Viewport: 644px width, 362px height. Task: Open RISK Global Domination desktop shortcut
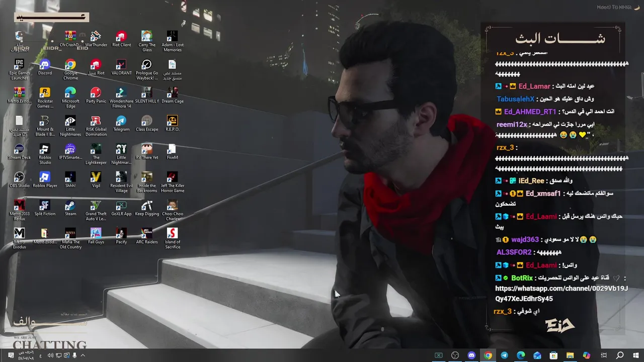96,126
